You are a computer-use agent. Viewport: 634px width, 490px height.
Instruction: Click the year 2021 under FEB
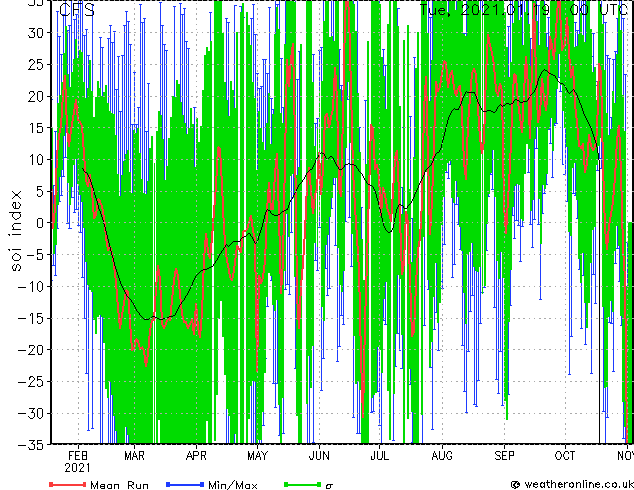(77, 468)
